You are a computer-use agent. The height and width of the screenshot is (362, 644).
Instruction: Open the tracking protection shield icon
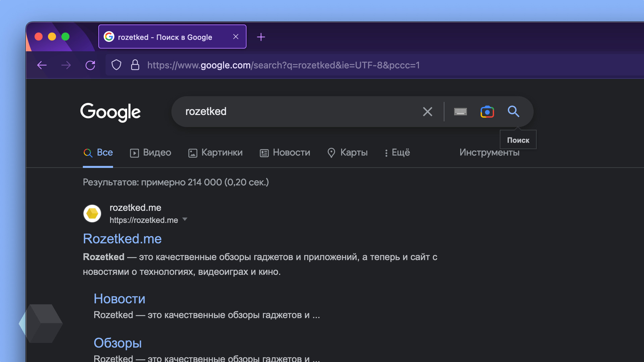pos(116,65)
